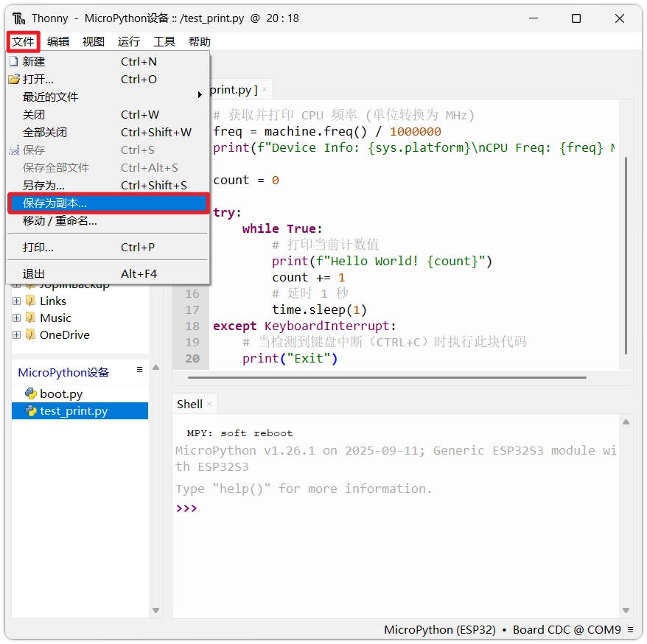Open the 运行 menu
647x644 pixels.
[x=128, y=42]
